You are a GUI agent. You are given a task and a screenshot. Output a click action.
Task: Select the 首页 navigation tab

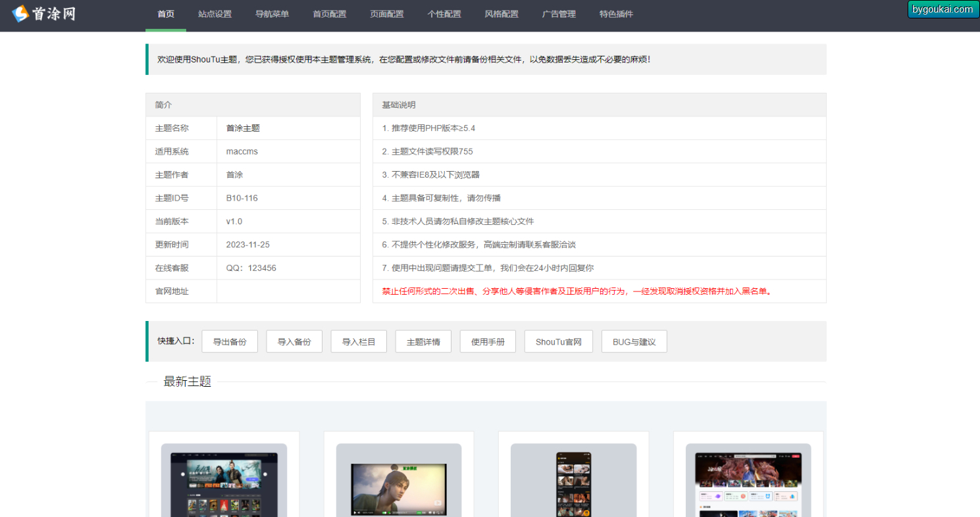(x=166, y=14)
